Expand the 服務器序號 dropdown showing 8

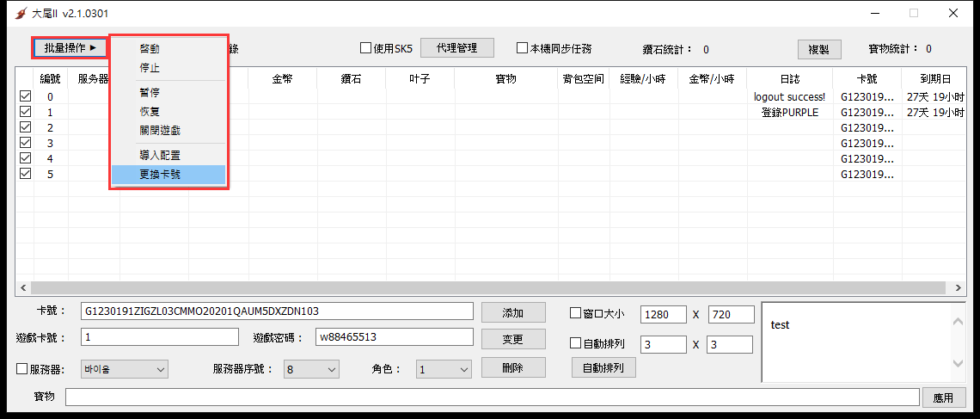(x=310, y=369)
